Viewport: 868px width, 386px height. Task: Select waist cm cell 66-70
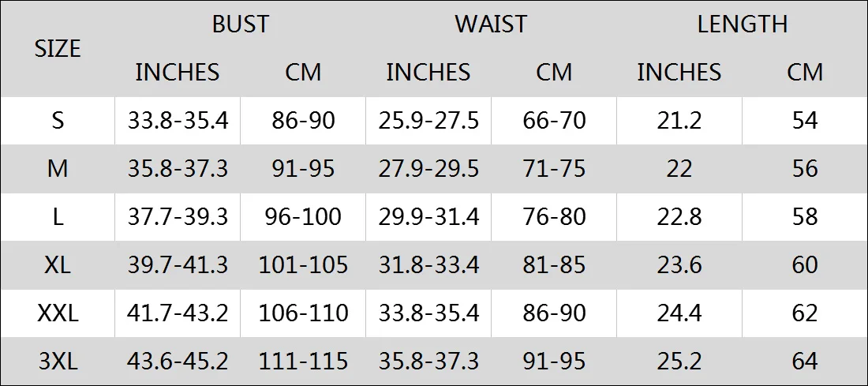554,121
